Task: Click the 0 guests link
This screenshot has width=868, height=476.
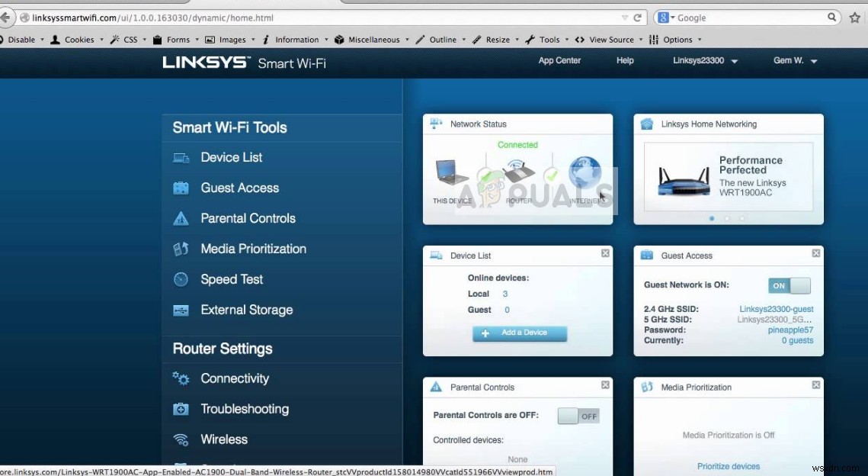Action: (x=797, y=340)
